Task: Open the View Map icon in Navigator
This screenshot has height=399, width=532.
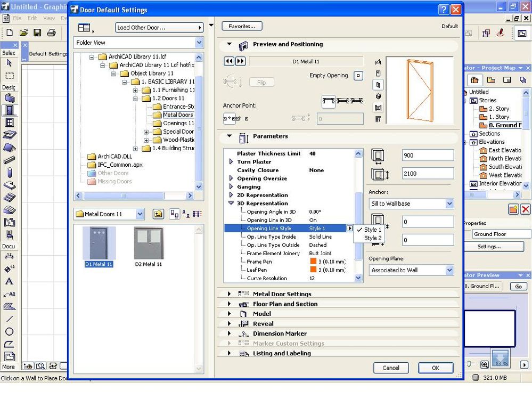Action: 491,80
